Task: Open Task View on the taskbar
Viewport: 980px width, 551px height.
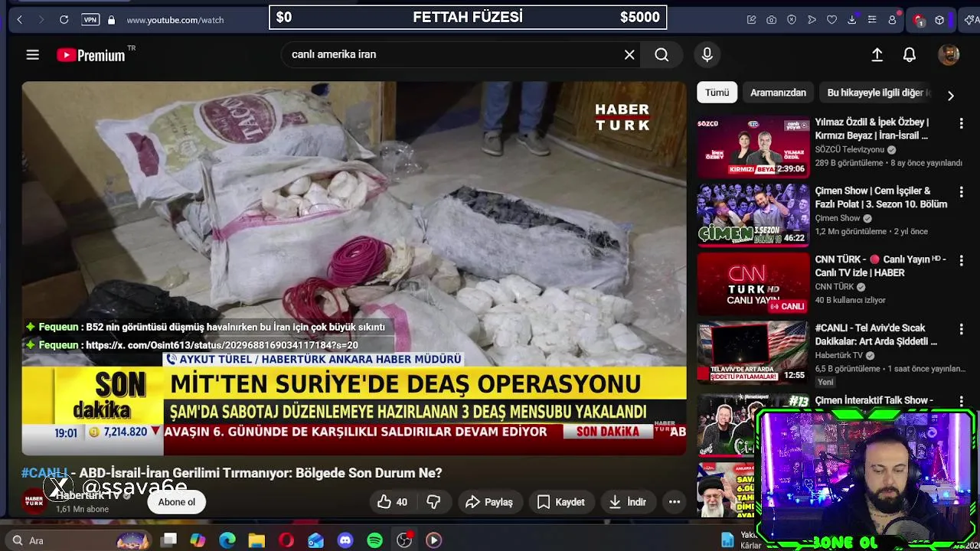Action: point(169,540)
